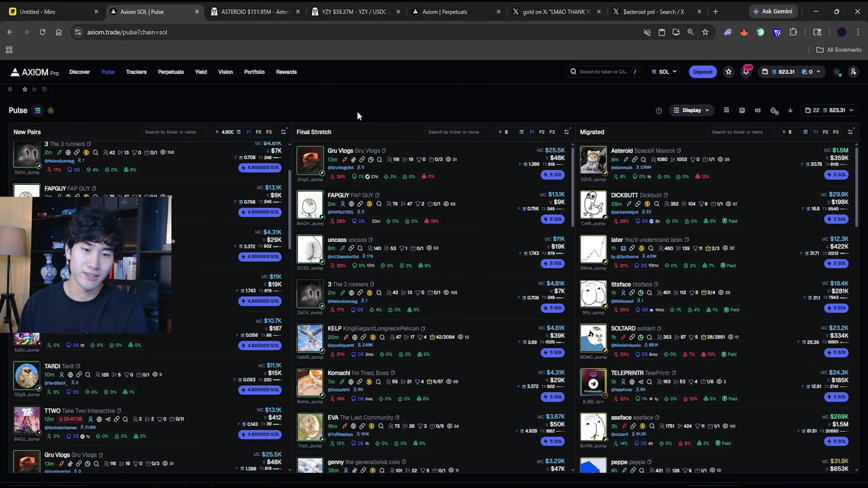Expand the header wallet balance 823.31 dropdown
This screenshot has height=488, width=868.
(x=792, y=72)
